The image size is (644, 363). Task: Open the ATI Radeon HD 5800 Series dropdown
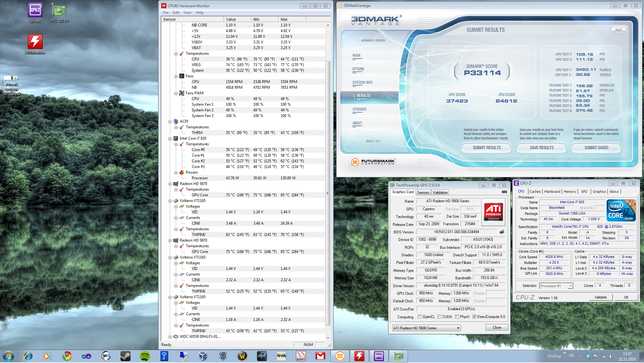[426, 328]
